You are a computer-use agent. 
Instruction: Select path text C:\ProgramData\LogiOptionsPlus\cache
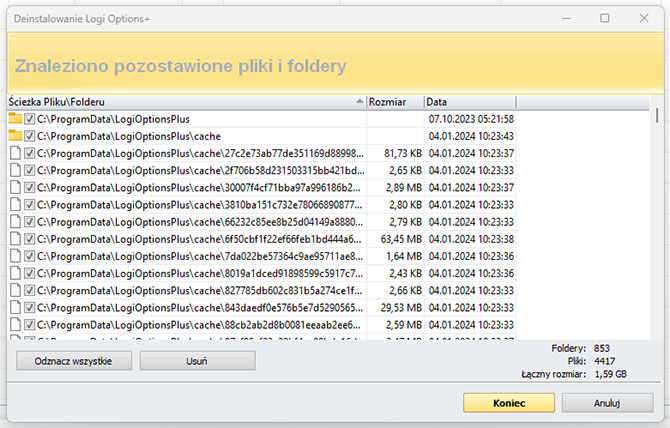[x=129, y=136]
